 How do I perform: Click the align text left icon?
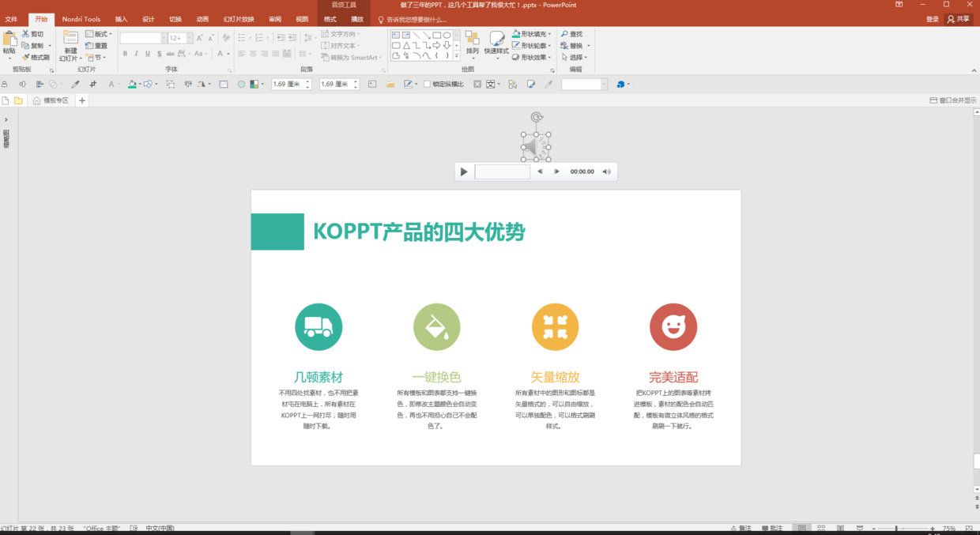[x=242, y=54]
